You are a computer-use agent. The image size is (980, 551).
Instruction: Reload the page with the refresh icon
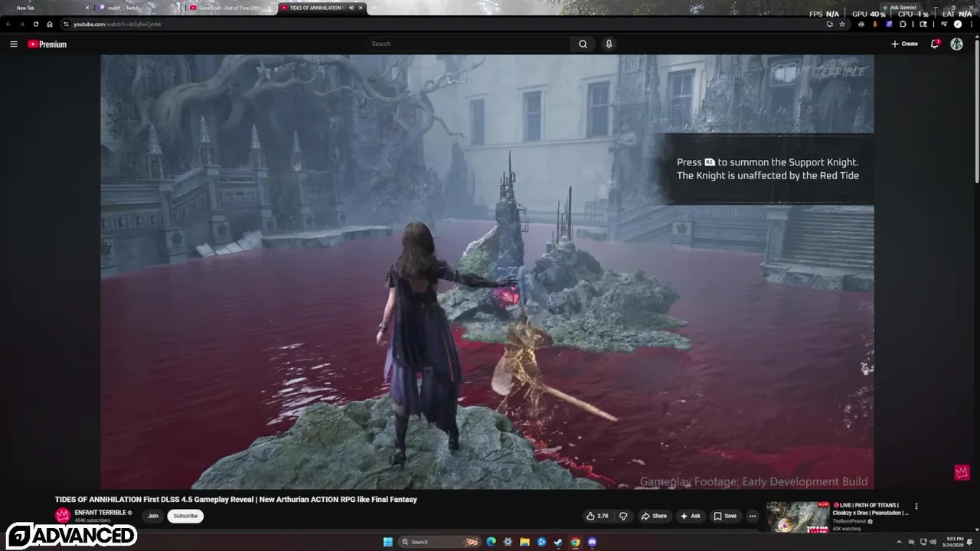click(35, 24)
